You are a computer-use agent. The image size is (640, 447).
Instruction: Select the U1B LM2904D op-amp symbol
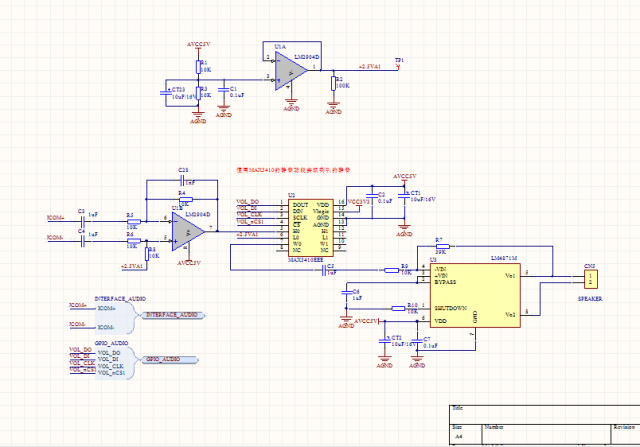(x=187, y=231)
